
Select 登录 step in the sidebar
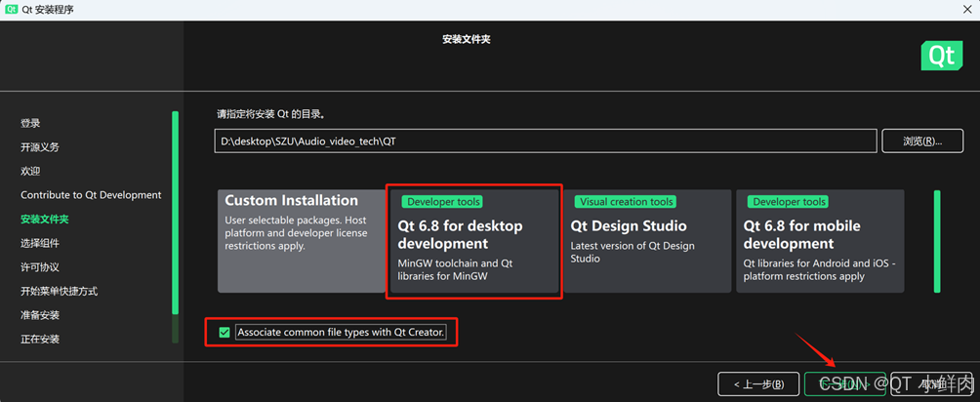(x=30, y=123)
